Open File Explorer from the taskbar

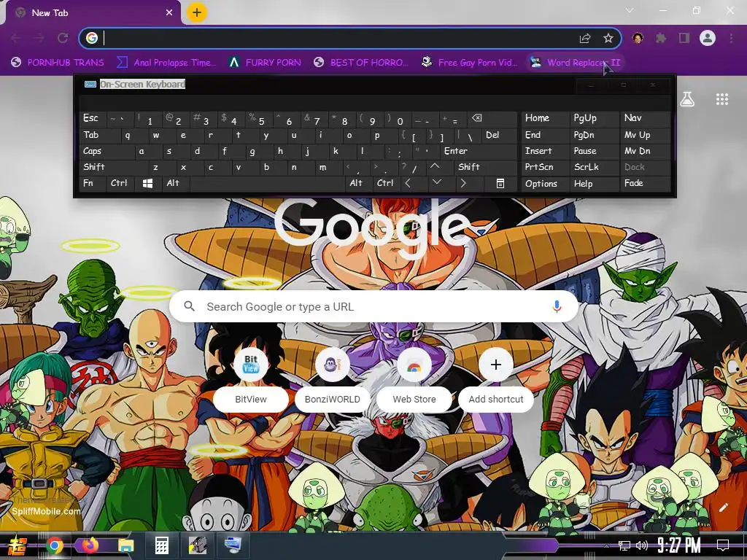(126, 545)
